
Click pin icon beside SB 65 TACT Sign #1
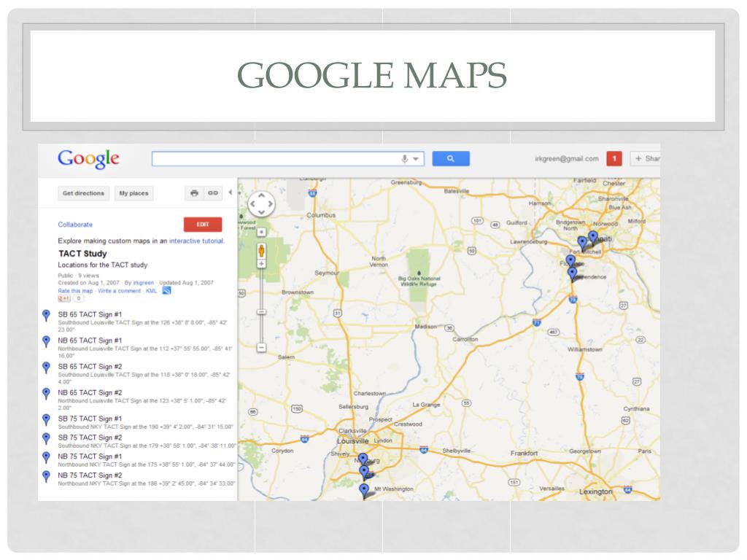point(46,315)
